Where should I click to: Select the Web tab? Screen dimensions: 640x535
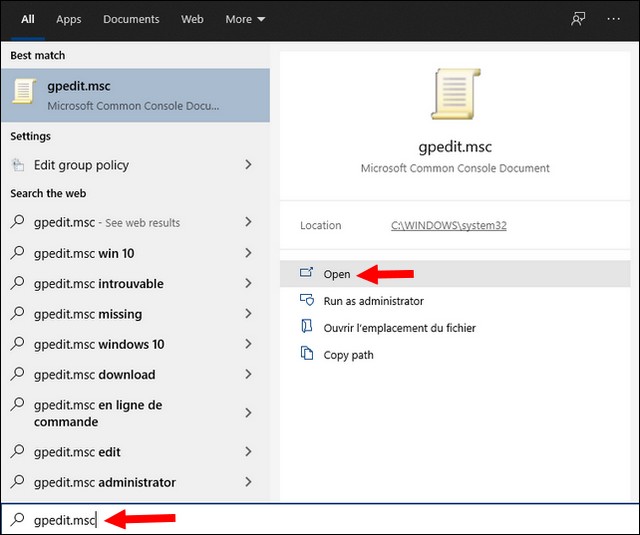tap(192, 19)
